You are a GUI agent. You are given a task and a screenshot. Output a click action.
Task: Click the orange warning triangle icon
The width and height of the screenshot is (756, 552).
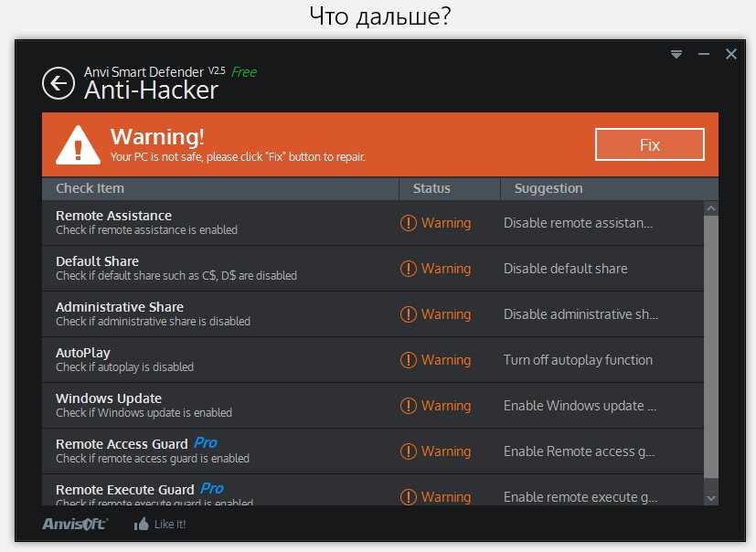pyautogui.click(x=78, y=144)
